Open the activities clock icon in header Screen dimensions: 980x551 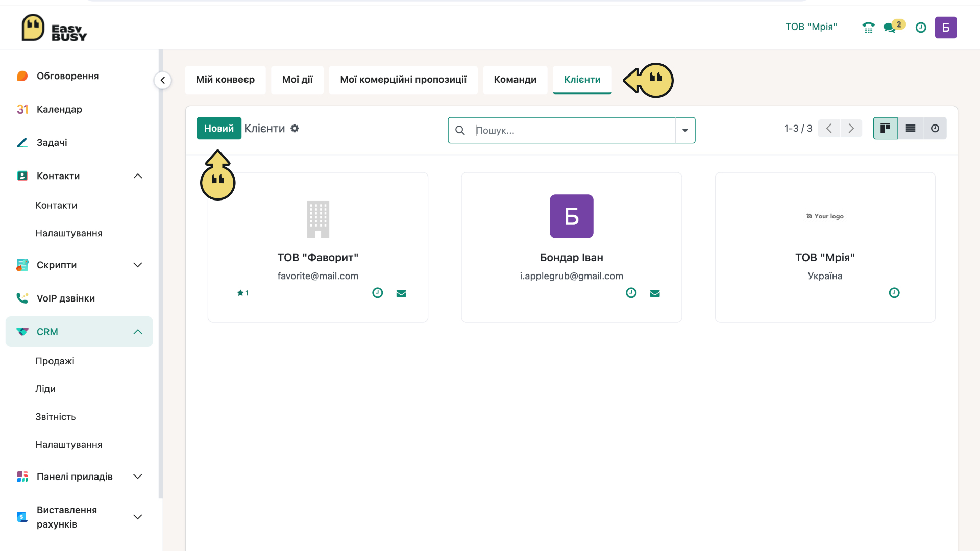click(x=921, y=28)
